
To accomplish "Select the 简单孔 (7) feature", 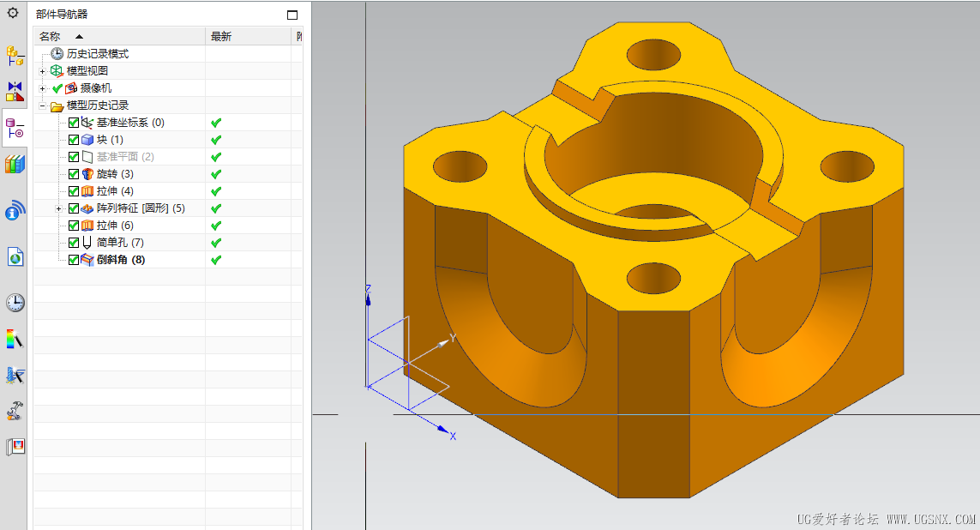I will tap(120, 243).
